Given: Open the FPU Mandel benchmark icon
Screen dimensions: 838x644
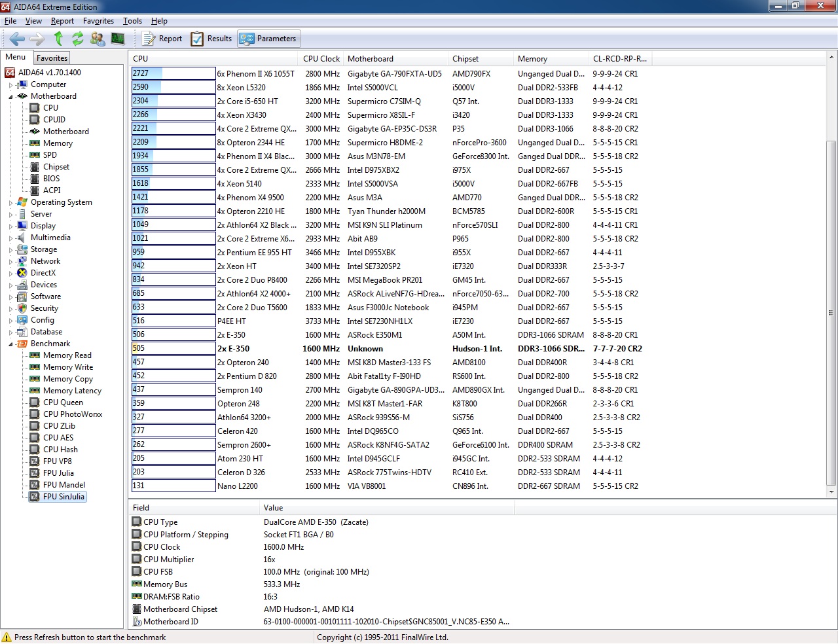Looking at the screenshot, I should point(35,485).
